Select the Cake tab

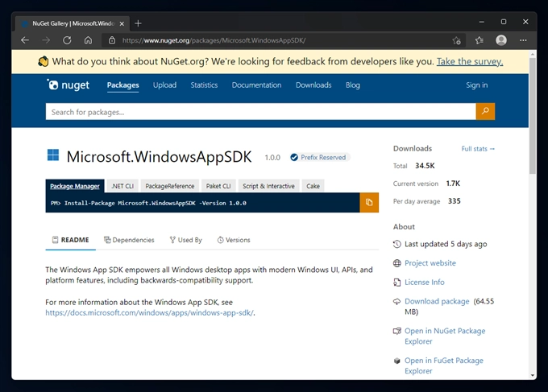tap(313, 186)
